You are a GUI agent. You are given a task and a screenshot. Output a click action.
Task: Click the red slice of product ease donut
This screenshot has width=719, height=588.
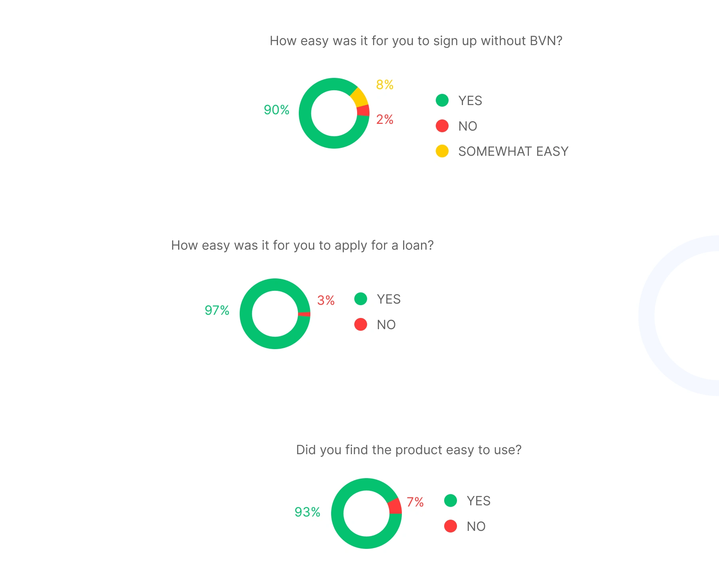coord(395,507)
